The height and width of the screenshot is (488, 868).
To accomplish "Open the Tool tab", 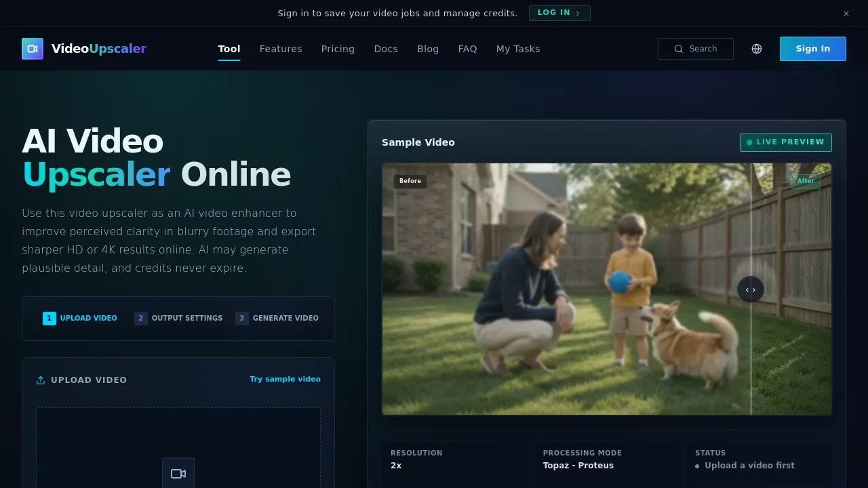I will click(229, 49).
